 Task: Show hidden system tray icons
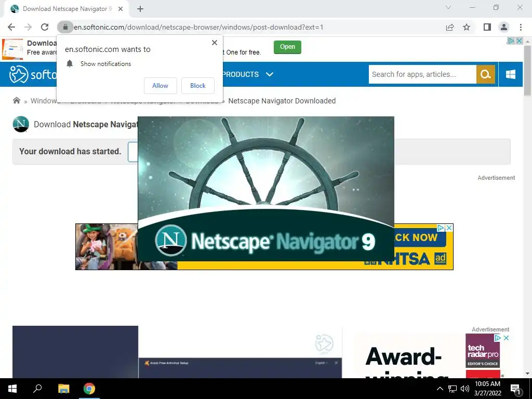tap(440, 389)
